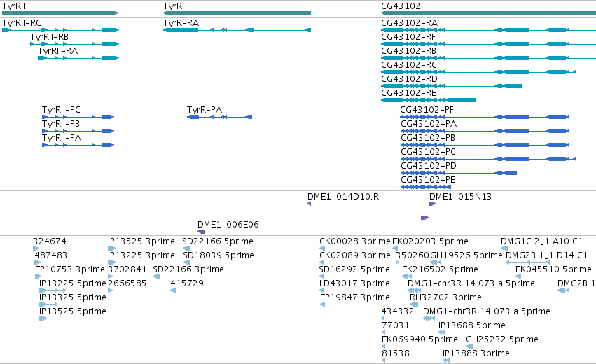
Task: Select the TyrRII-PA protein label
Action: [62, 138]
